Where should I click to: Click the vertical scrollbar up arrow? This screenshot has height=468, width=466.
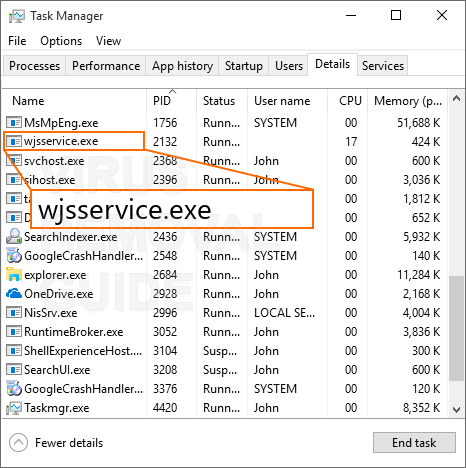(456, 98)
